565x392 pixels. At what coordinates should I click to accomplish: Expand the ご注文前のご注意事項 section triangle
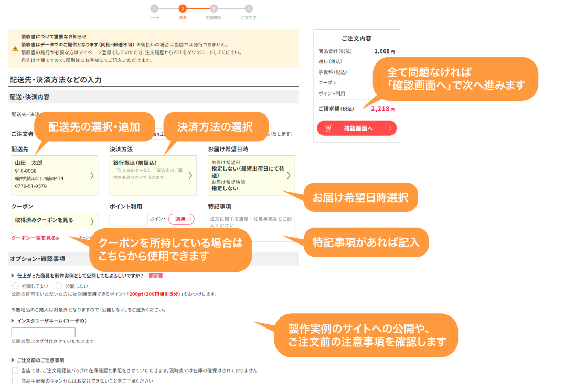pyautogui.click(x=13, y=360)
